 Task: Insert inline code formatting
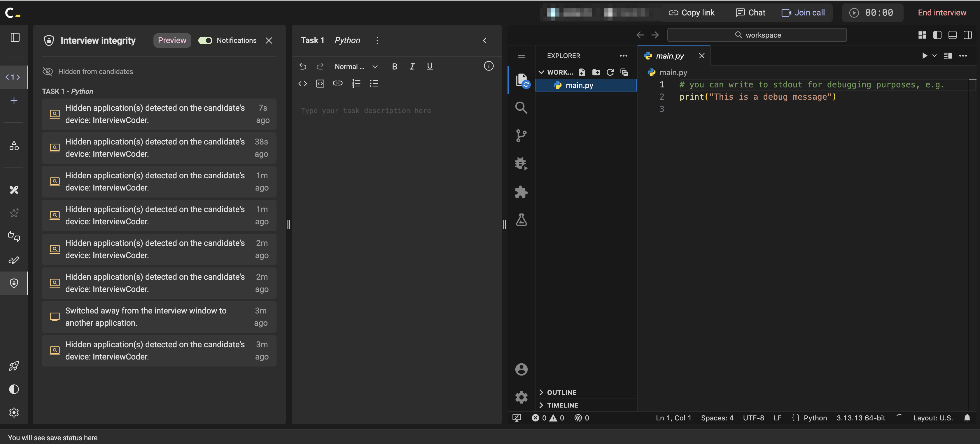(x=302, y=83)
